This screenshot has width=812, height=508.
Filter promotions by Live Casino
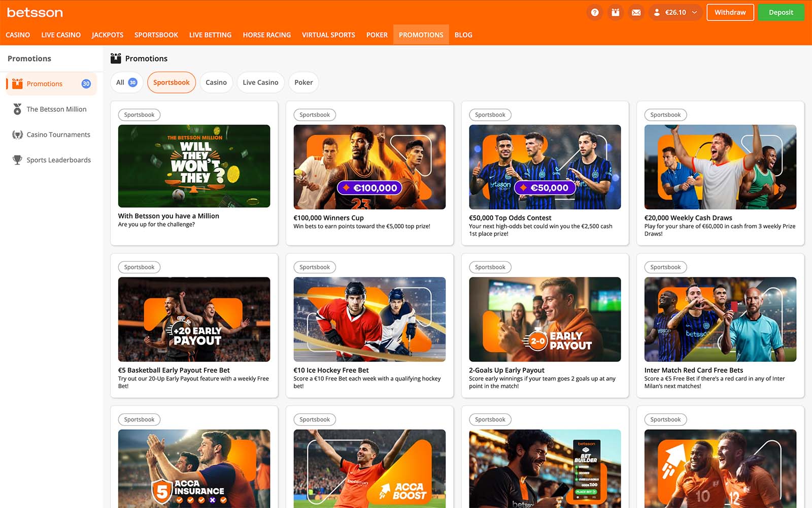point(260,82)
